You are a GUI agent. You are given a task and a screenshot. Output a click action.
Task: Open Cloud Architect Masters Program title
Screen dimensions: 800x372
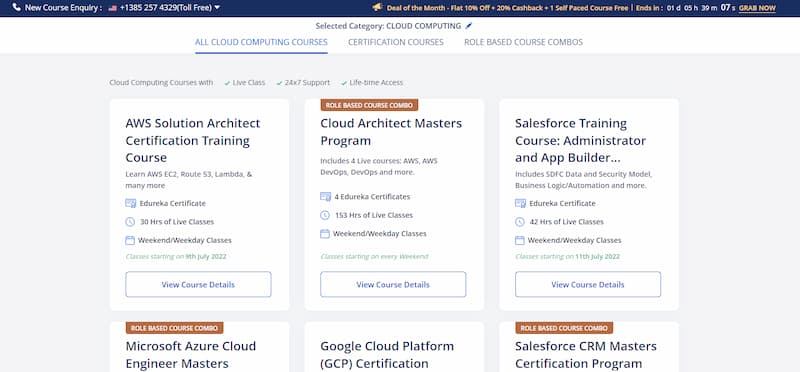click(391, 132)
